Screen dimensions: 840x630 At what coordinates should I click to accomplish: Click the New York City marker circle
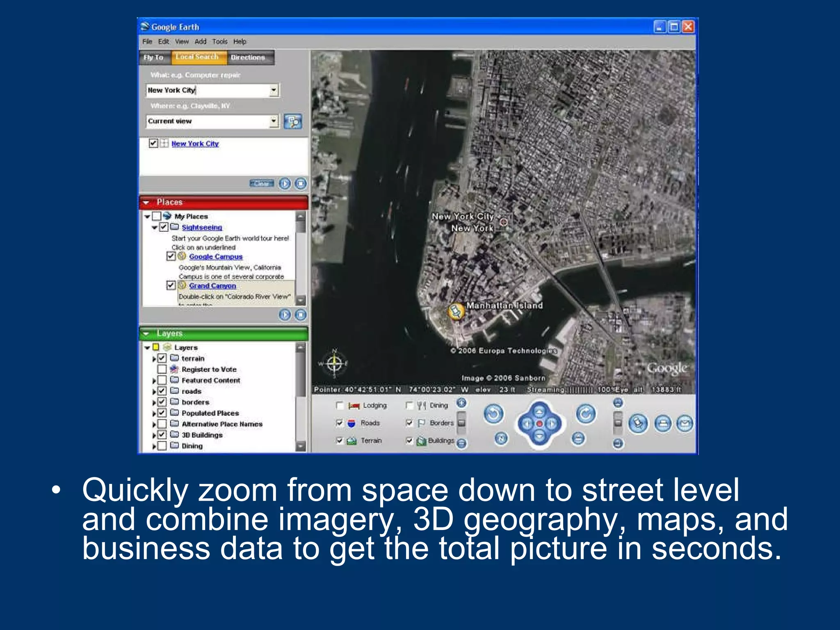coord(504,222)
